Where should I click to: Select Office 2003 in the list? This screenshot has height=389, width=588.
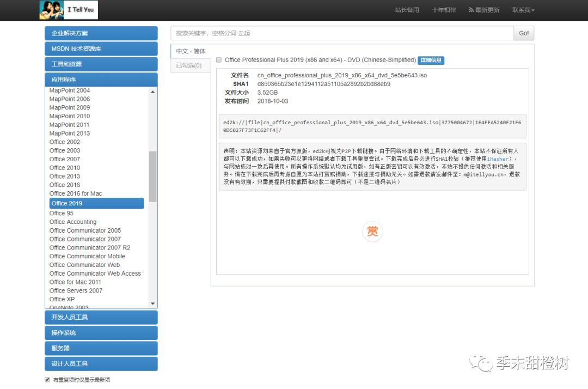pos(64,151)
